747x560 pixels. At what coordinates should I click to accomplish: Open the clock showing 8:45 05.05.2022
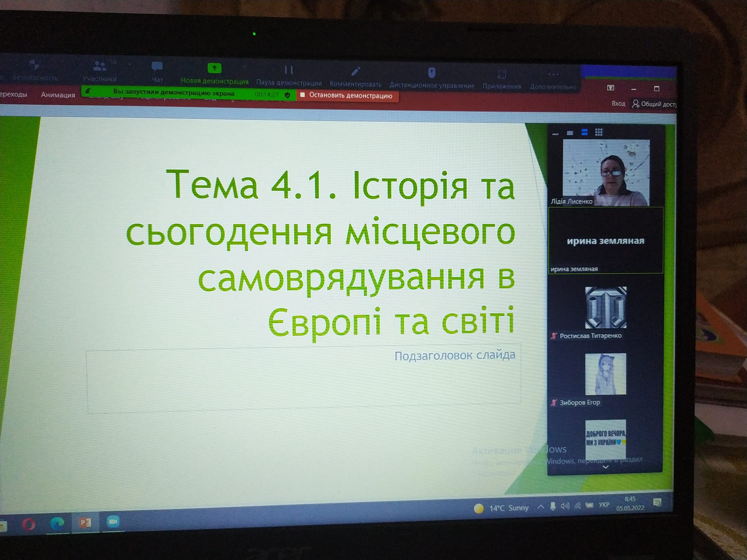(x=630, y=503)
